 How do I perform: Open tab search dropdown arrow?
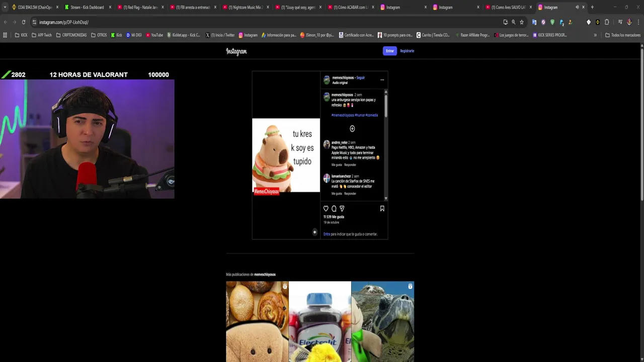pyautogui.click(x=5, y=7)
